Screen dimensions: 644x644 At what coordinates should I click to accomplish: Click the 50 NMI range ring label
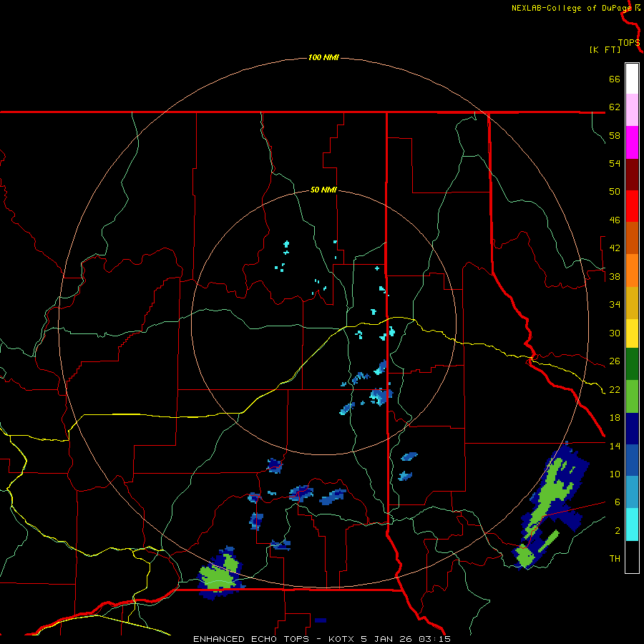click(323, 190)
